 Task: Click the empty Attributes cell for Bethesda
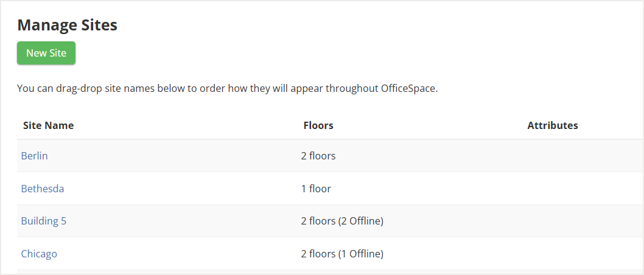[x=553, y=189]
